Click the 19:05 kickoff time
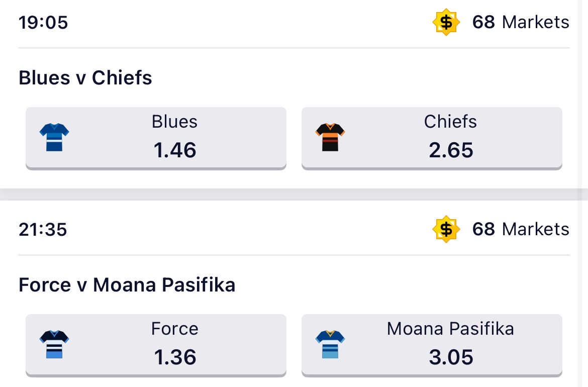588x387 pixels. (x=43, y=23)
